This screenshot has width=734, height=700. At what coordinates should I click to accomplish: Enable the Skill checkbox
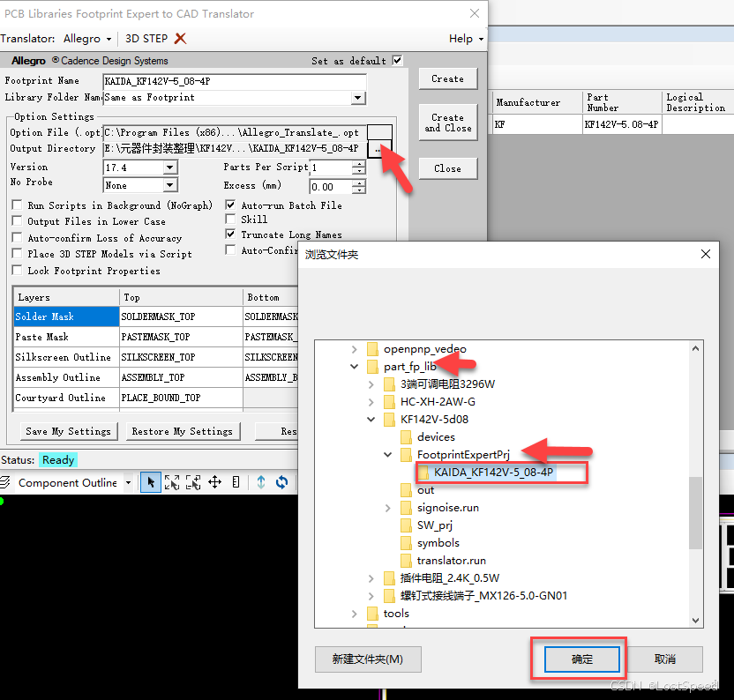click(x=230, y=219)
